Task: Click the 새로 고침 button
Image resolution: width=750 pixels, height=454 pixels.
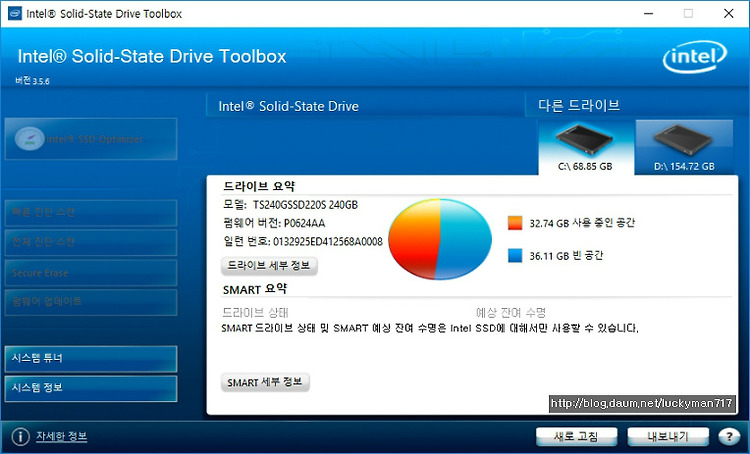Action: coord(576,436)
